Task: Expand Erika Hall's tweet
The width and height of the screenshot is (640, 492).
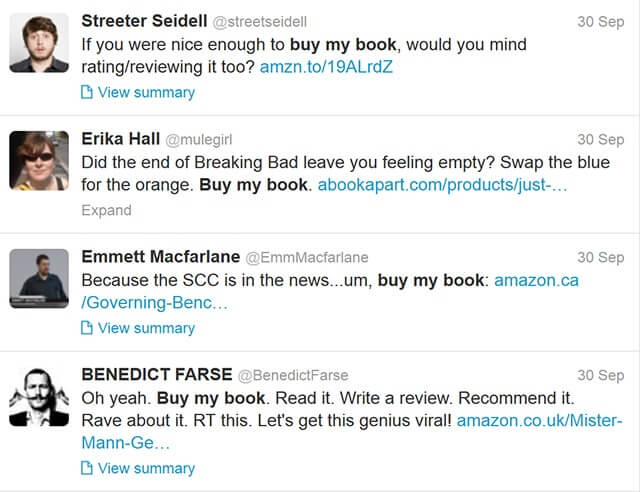Action: pos(107,210)
